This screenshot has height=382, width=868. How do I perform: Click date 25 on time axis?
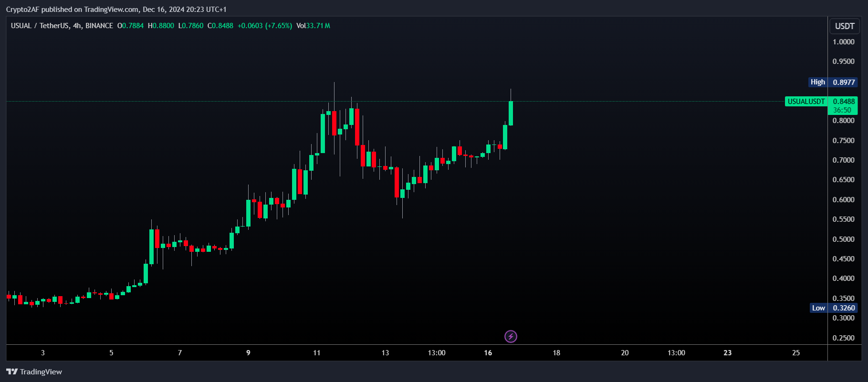pyautogui.click(x=796, y=353)
